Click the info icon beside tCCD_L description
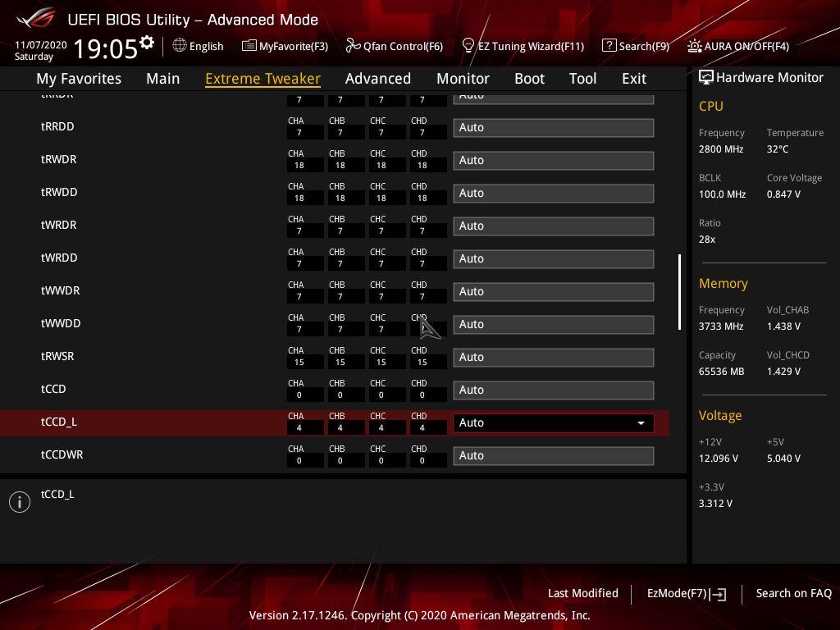This screenshot has height=630, width=840. 20,502
